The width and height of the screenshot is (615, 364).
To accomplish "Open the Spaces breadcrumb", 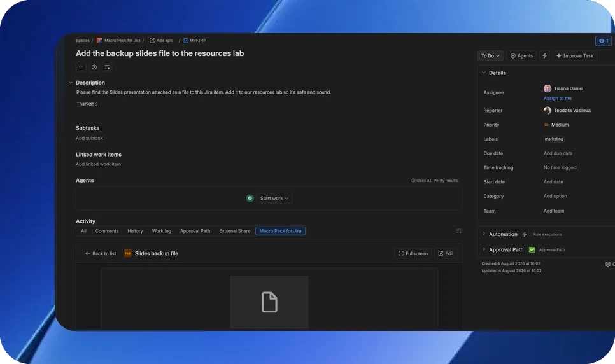I will click(82, 40).
